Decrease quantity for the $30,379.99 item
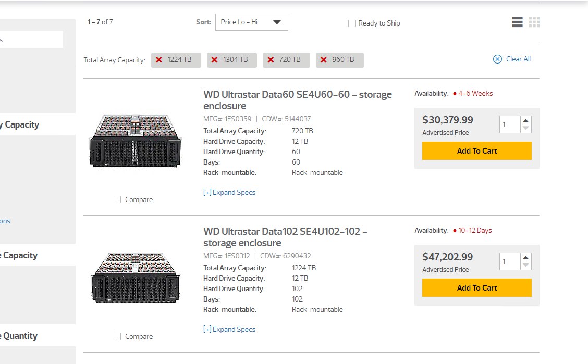The height and width of the screenshot is (364, 588). [526, 128]
